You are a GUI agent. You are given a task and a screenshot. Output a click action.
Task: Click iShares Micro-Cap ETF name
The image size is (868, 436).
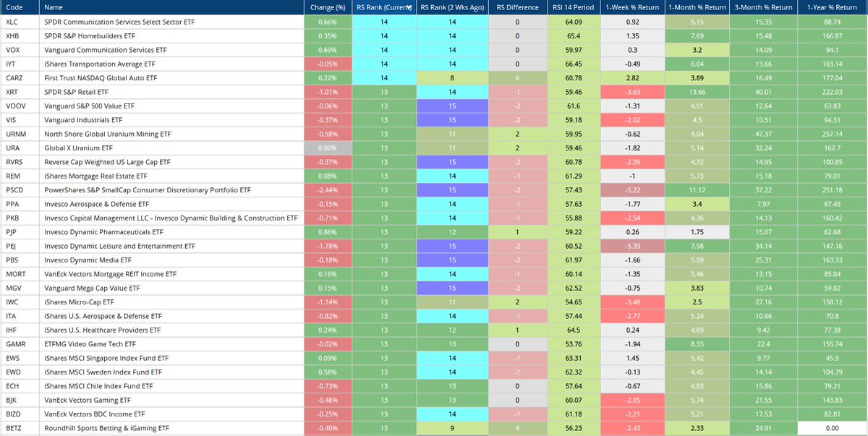click(79, 302)
